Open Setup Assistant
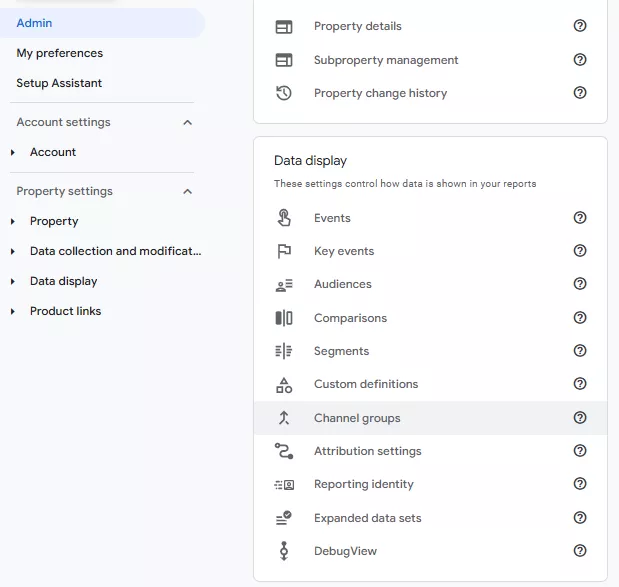The height and width of the screenshot is (587, 619). click(x=59, y=83)
